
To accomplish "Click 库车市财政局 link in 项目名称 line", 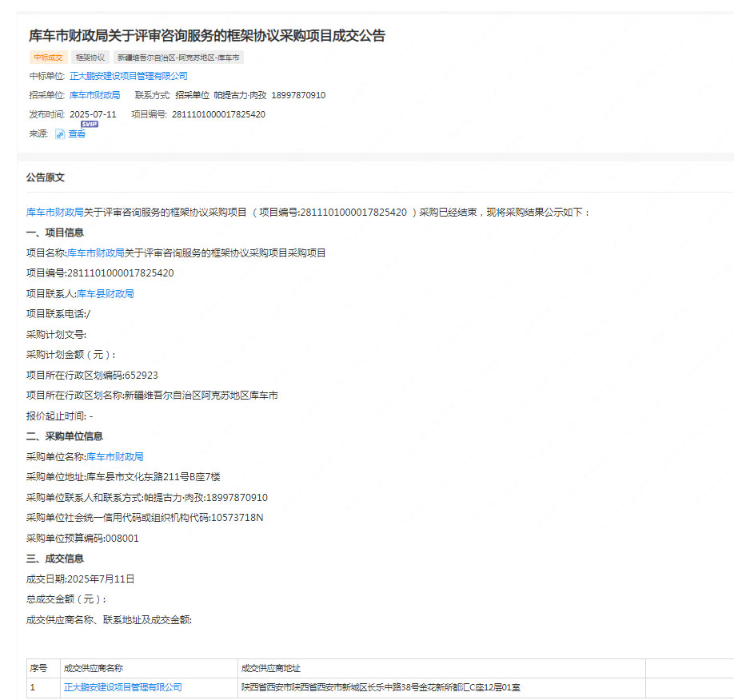I will pyautogui.click(x=96, y=253).
